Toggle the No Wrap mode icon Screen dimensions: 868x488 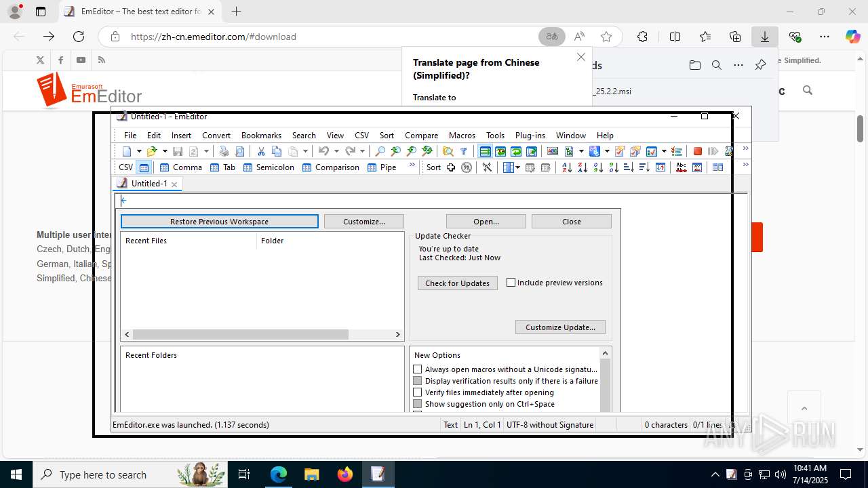point(486,151)
